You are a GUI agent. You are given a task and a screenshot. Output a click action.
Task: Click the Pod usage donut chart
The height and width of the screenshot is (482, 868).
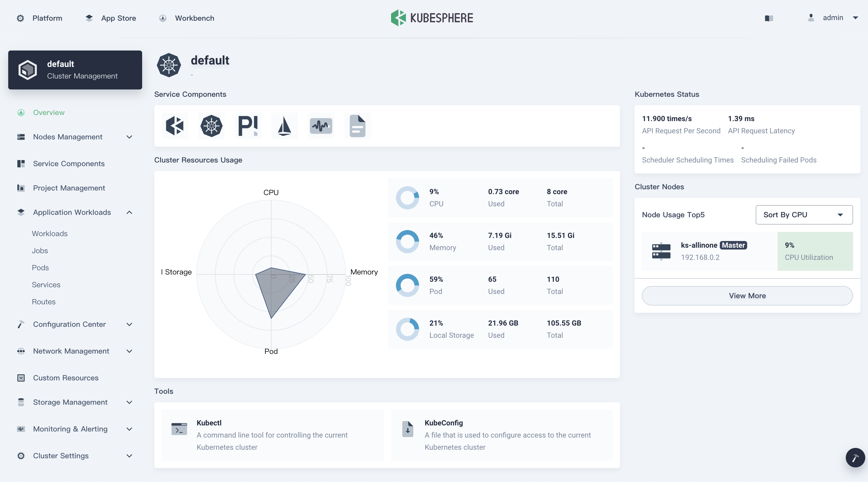408,285
